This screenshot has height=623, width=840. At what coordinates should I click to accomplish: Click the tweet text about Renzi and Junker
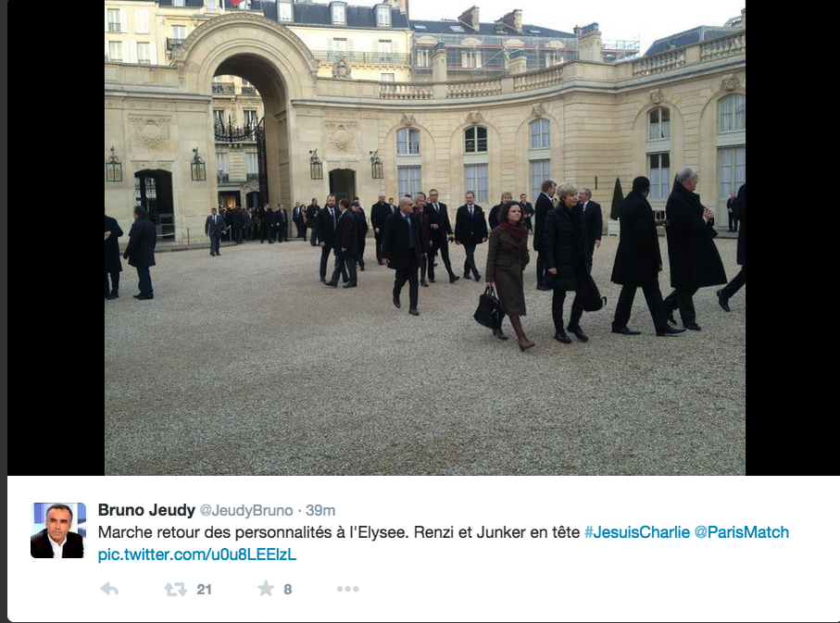click(339, 532)
